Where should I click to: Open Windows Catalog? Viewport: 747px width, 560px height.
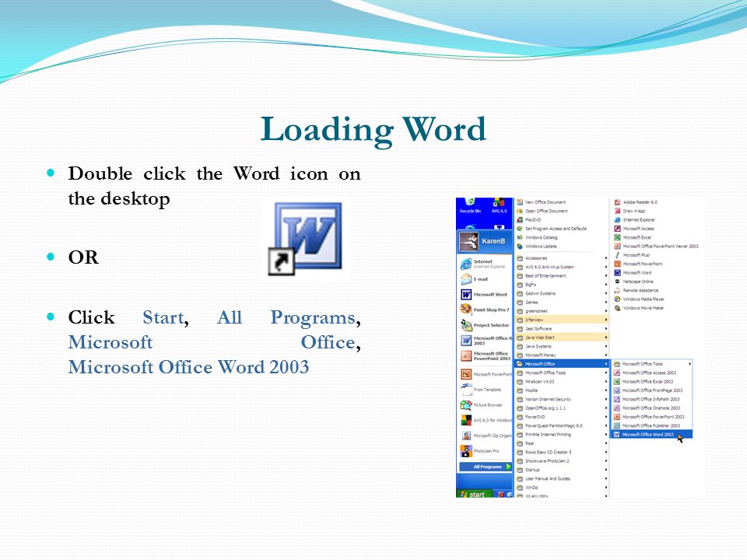coord(537,238)
